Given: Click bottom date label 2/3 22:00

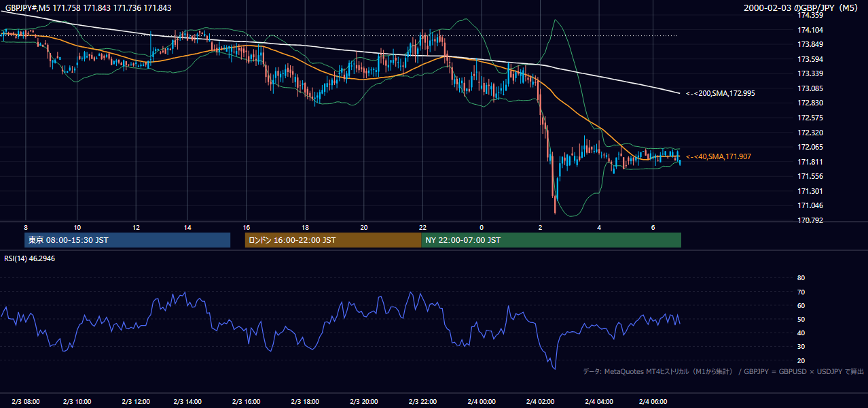Looking at the screenshot, I should (422, 401).
